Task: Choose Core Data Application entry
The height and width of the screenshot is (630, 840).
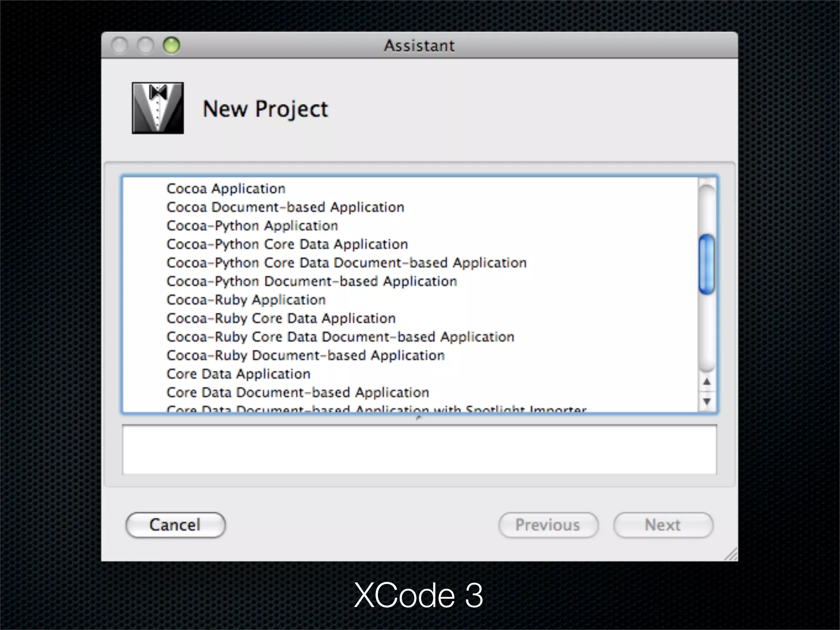Action: point(238,374)
